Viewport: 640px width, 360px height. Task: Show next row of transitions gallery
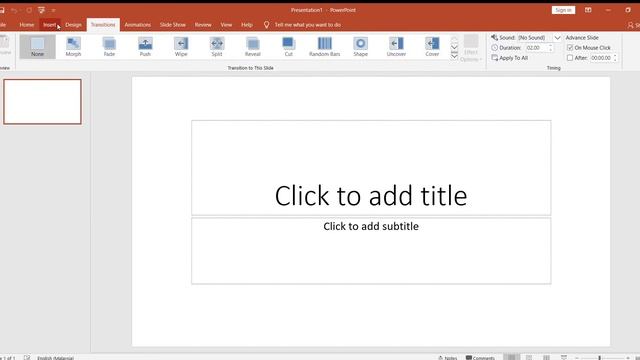(x=454, y=47)
